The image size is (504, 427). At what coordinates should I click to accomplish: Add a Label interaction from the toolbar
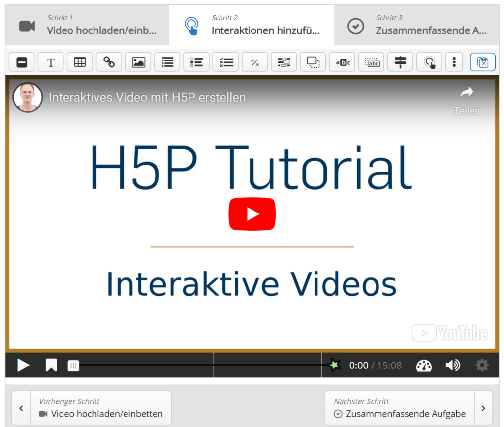(x=22, y=62)
